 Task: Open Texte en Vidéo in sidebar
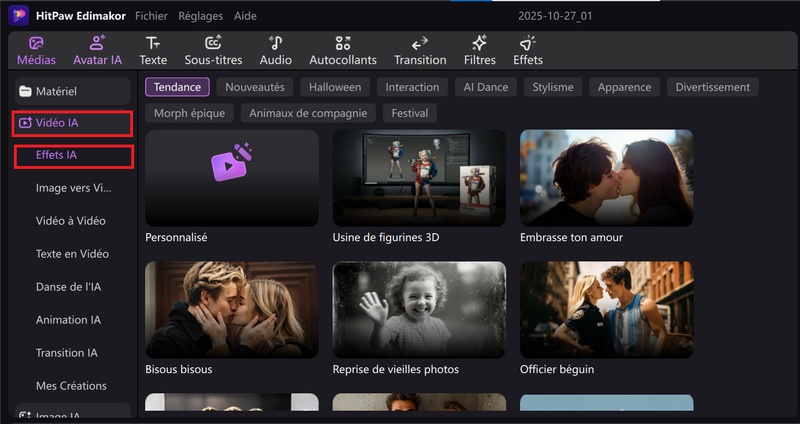[72, 254]
